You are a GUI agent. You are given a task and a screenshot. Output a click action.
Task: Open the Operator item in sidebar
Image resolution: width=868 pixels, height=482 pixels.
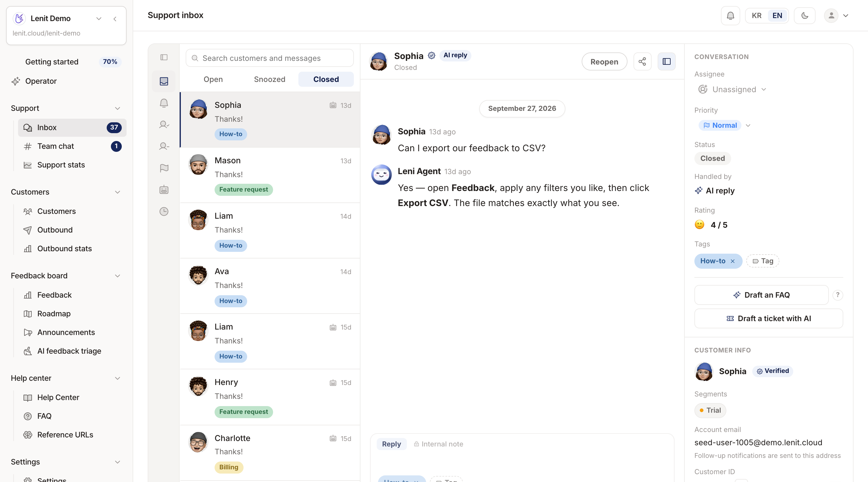[x=66, y=81]
